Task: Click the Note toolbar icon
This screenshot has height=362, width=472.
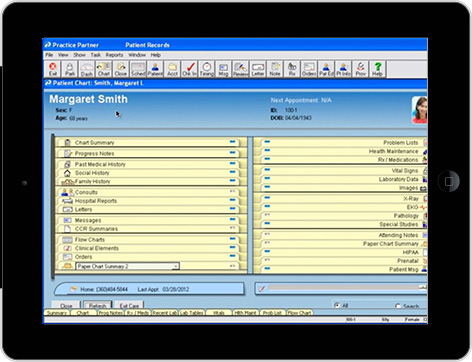Action: pyautogui.click(x=275, y=69)
